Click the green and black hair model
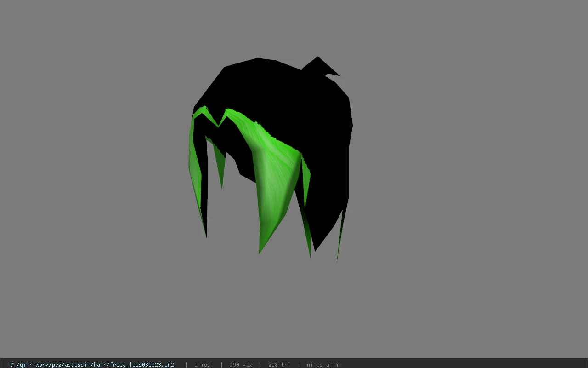Viewport: 588px width, 368px height. click(271, 160)
